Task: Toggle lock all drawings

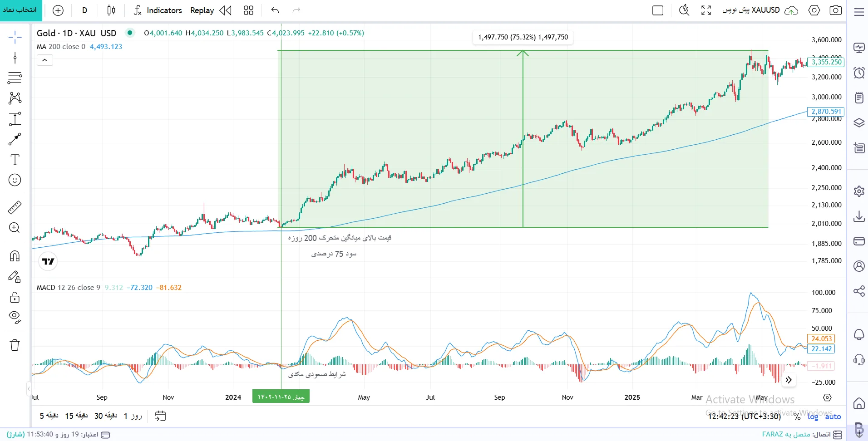Action: coord(15,297)
